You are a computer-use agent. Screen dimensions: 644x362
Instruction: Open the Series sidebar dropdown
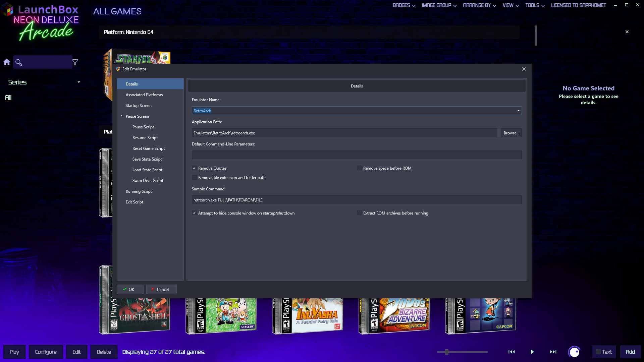78,82
